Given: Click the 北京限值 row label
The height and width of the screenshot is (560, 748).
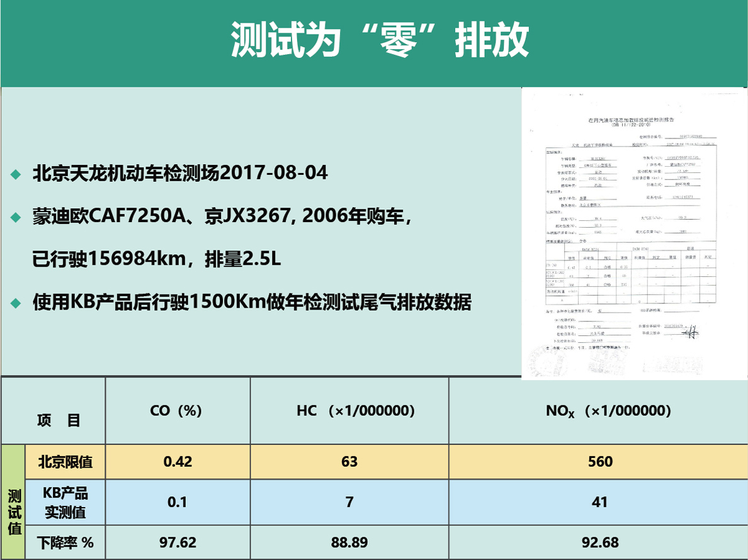Looking at the screenshot, I should (65, 462).
